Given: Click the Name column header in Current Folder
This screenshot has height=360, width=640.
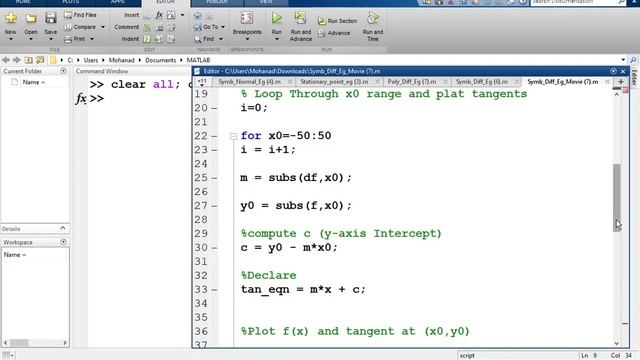Looking at the screenshot, I should pyautogui.click(x=33, y=82).
